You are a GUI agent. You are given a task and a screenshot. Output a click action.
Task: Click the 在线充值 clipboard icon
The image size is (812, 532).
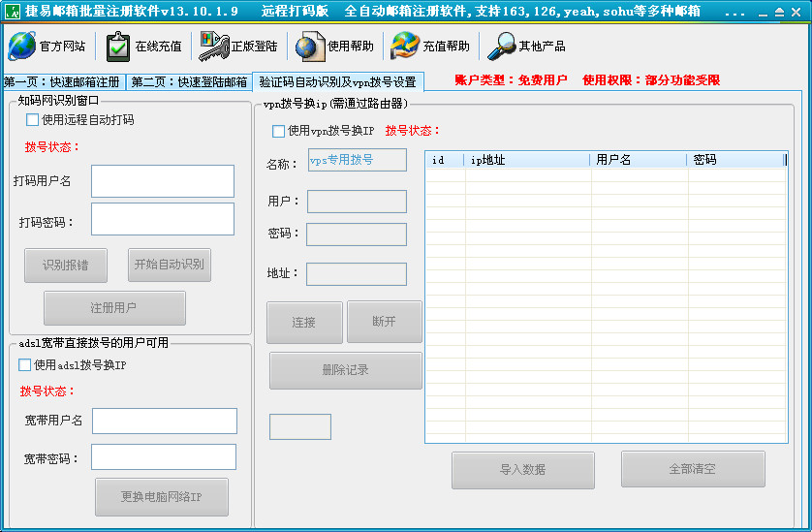coord(118,46)
